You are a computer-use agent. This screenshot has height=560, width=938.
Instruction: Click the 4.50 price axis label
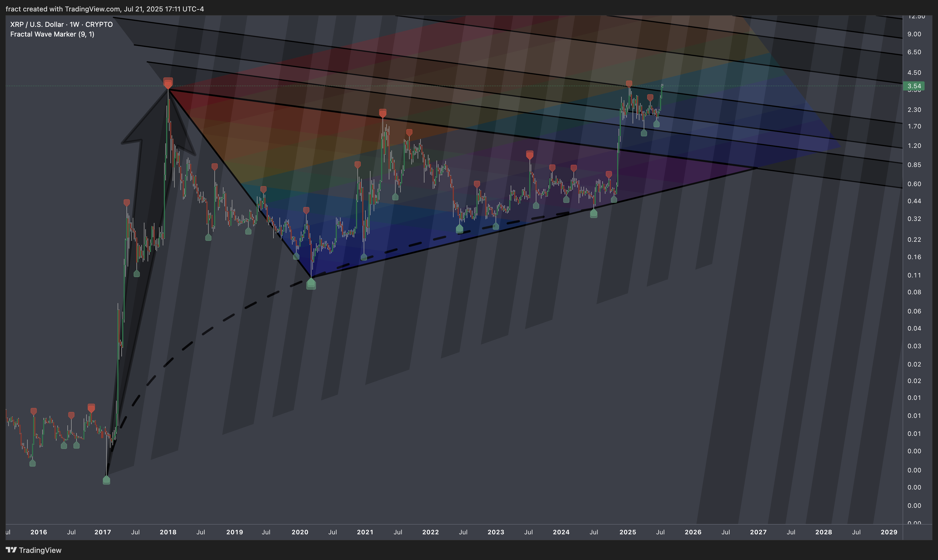tap(914, 72)
